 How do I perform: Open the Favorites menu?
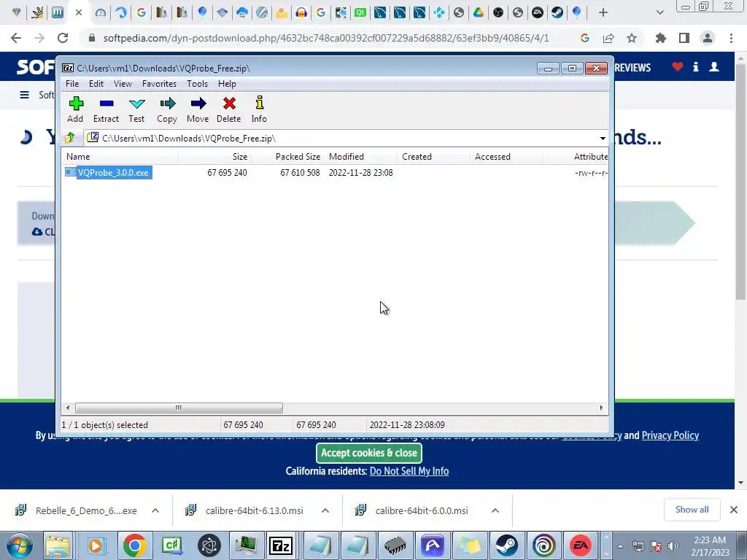[159, 84]
